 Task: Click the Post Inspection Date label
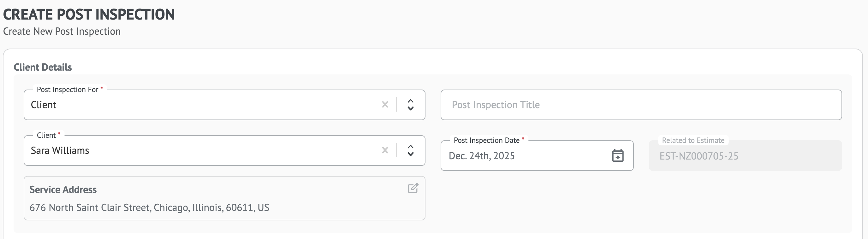pyautogui.click(x=486, y=140)
